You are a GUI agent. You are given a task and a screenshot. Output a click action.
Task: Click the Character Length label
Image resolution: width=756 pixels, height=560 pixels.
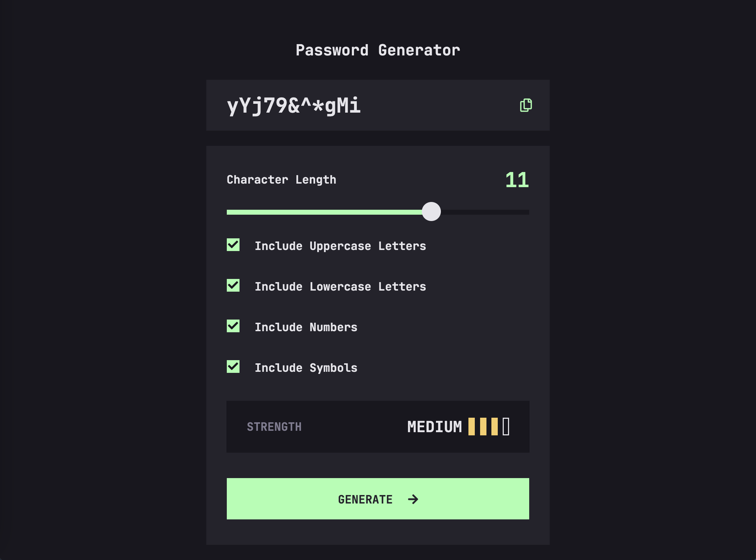[x=282, y=179]
